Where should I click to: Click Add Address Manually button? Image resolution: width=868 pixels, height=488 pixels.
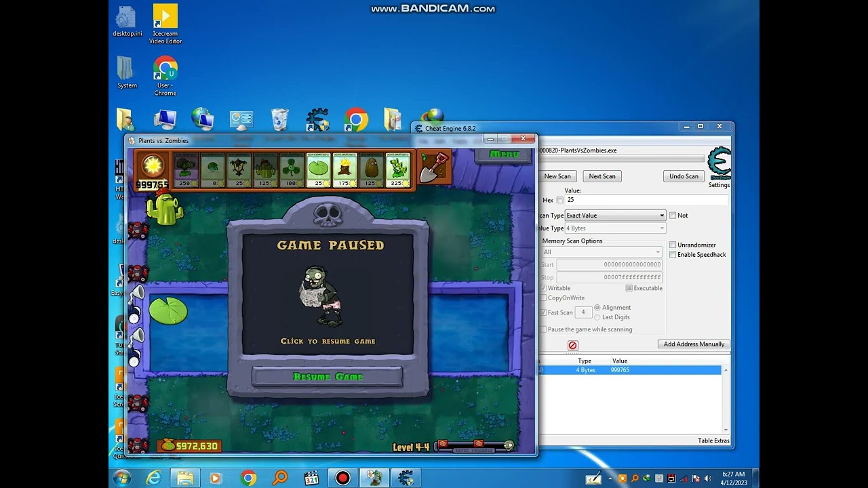694,344
